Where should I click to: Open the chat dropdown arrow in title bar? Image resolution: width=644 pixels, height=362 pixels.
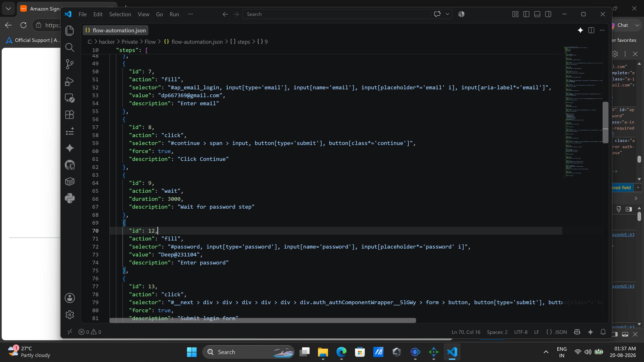447,14
